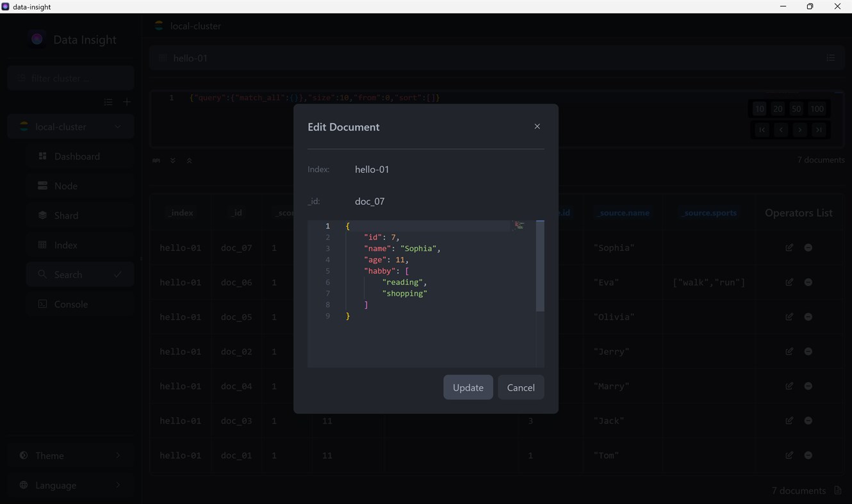Edit the doc_05 Olivia row
The height and width of the screenshot is (504, 852).
click(x=789, y=317)
